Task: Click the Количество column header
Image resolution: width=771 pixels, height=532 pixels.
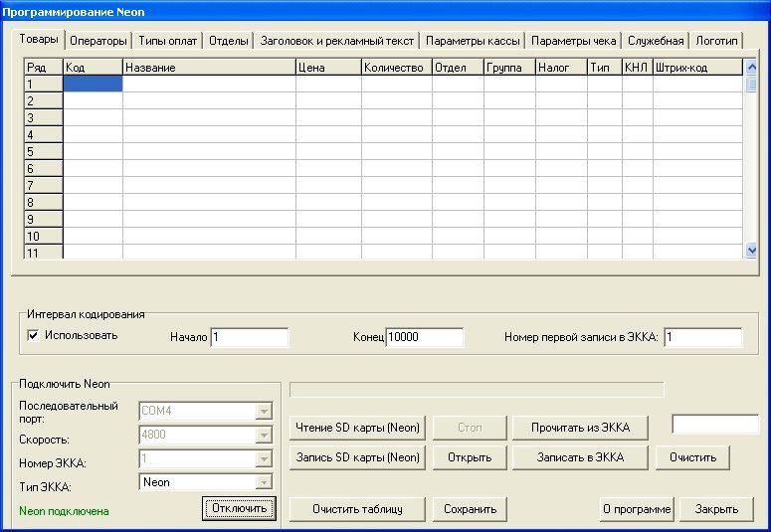Action: point(397,67)
